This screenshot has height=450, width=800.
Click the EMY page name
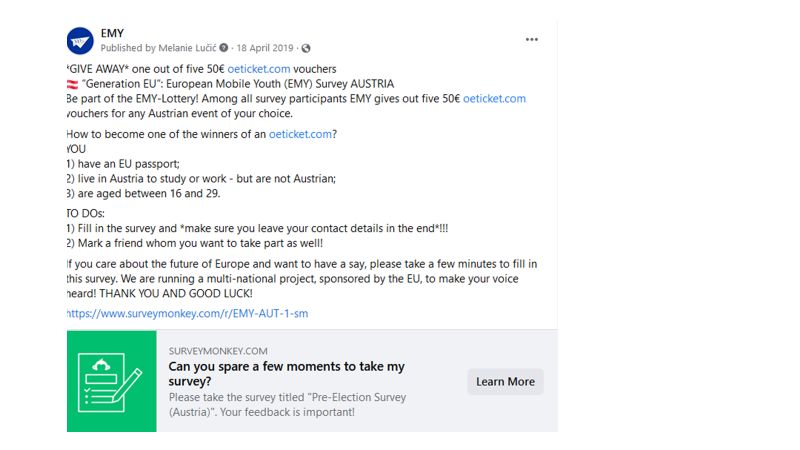(112, 33)
